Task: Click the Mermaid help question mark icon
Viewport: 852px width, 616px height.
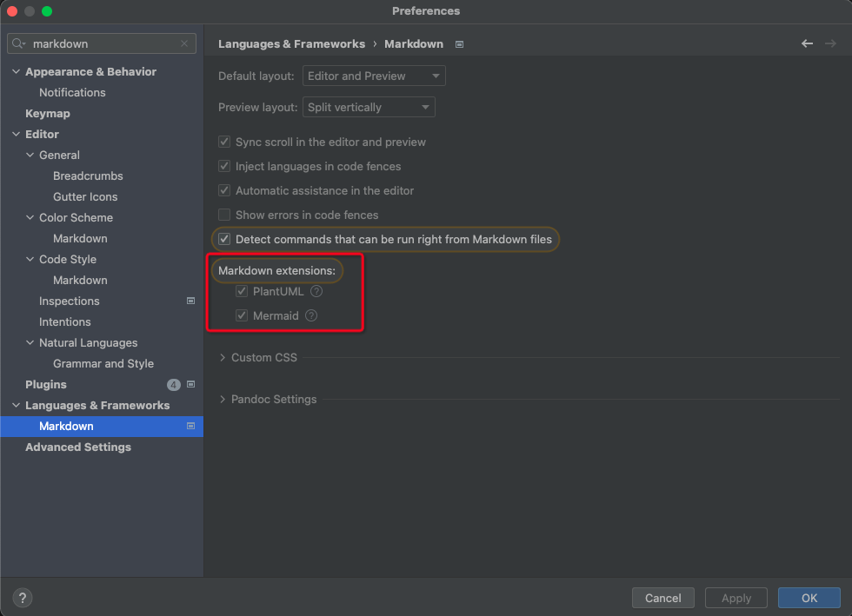Action: (311, 316)
